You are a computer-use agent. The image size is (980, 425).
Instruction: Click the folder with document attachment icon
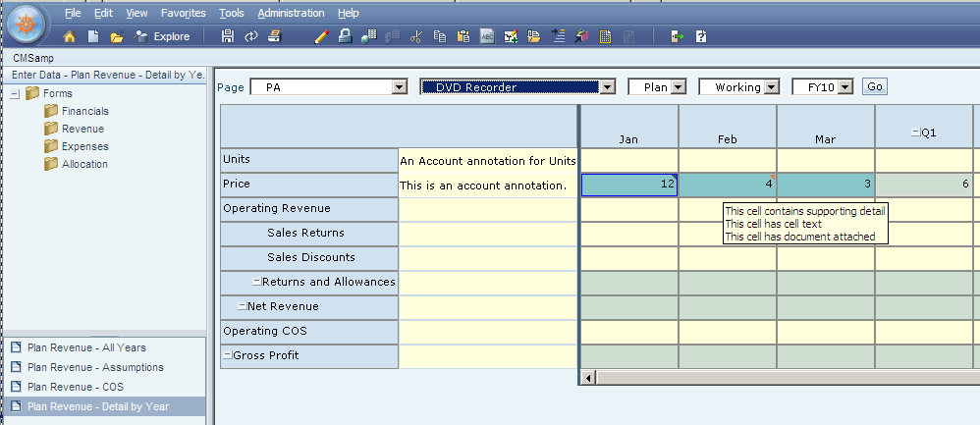click(x=534, y=37)
